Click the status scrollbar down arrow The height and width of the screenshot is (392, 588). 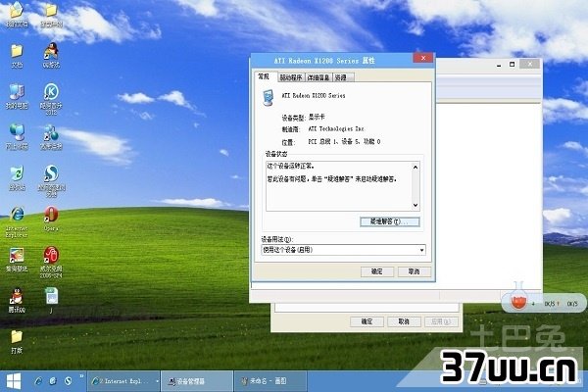(x=416, y=205)
